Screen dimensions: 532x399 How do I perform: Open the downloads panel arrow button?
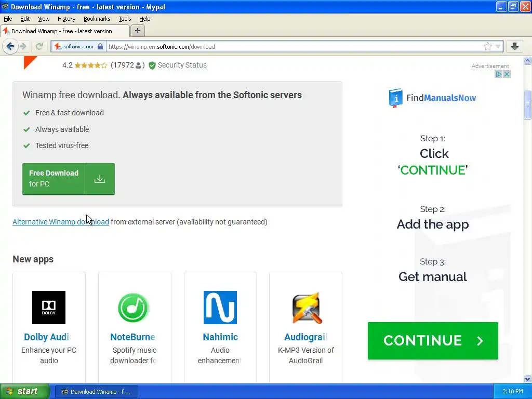click(x=515, y=46)
